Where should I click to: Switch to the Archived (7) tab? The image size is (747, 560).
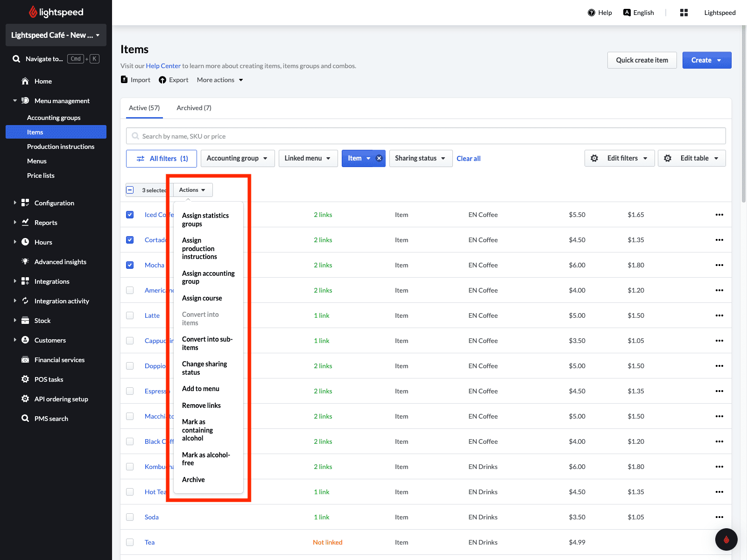(194, 108)
